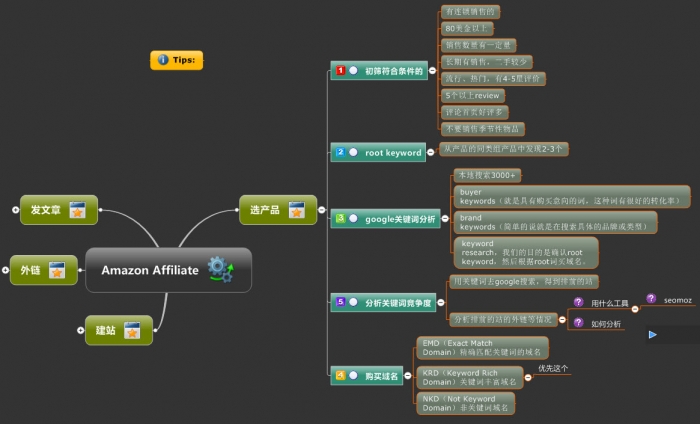Select the root keyword subtopic
700x424 pixels.
click(x=378, y=152)
